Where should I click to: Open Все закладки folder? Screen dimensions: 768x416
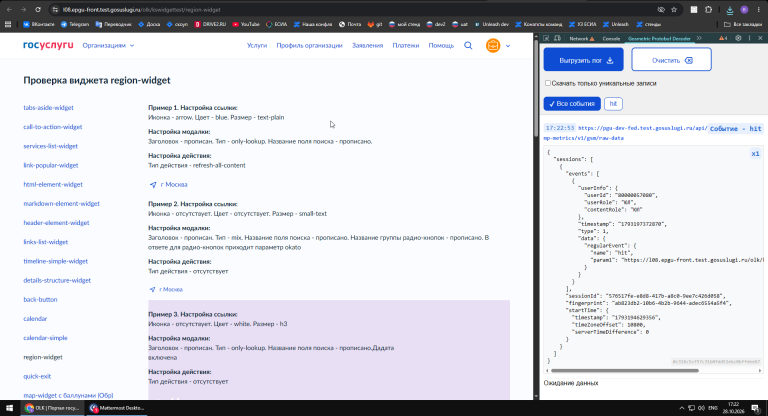(743, 24)
